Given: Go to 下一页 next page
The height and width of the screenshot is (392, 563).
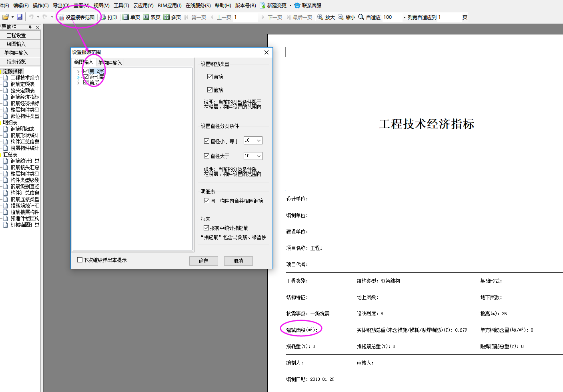Looking at the screenshot, I should 272,17.
